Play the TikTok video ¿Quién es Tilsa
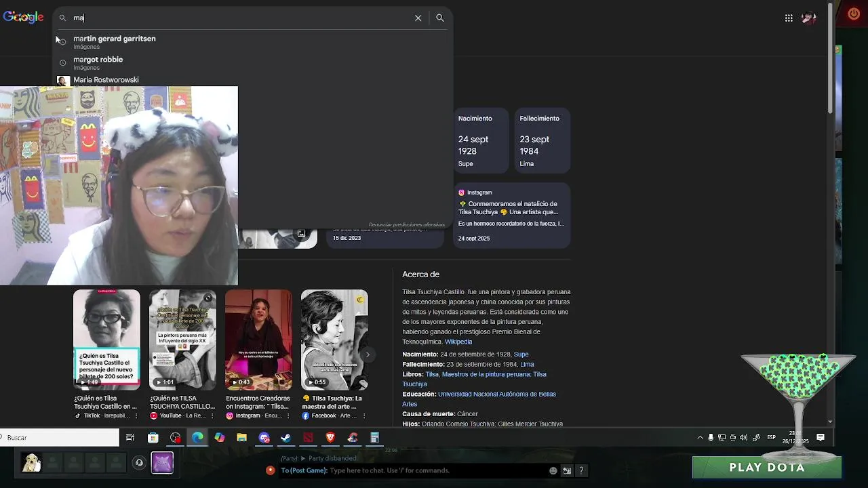The image size is (868, 488). tap(106, 340)
